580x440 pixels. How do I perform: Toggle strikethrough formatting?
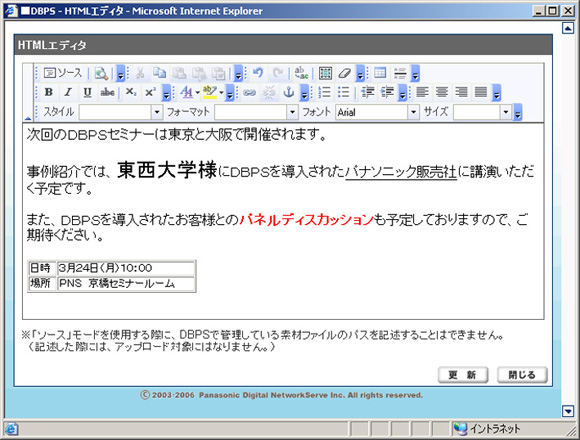pyautogui.click(x=107, y=92)
